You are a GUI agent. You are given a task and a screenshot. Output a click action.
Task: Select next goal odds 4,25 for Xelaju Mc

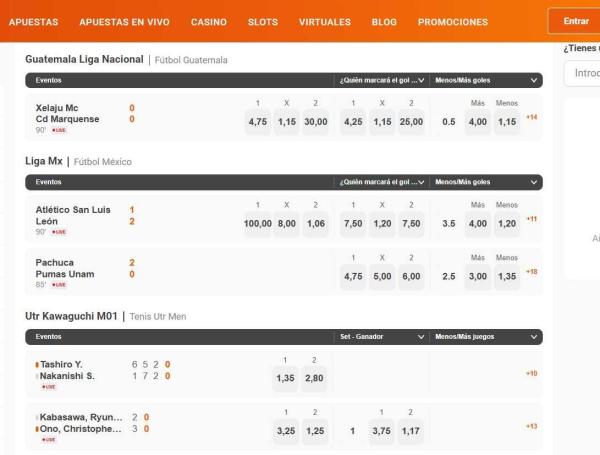pyautogui.click(x=353, y=122)
